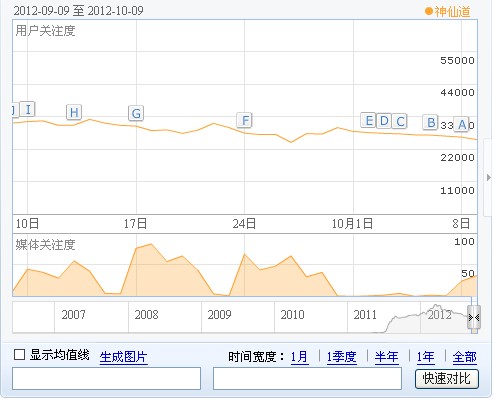Open the 生成图片 link
The height and width of the screenshot is (399, 494).
[123, 357]
